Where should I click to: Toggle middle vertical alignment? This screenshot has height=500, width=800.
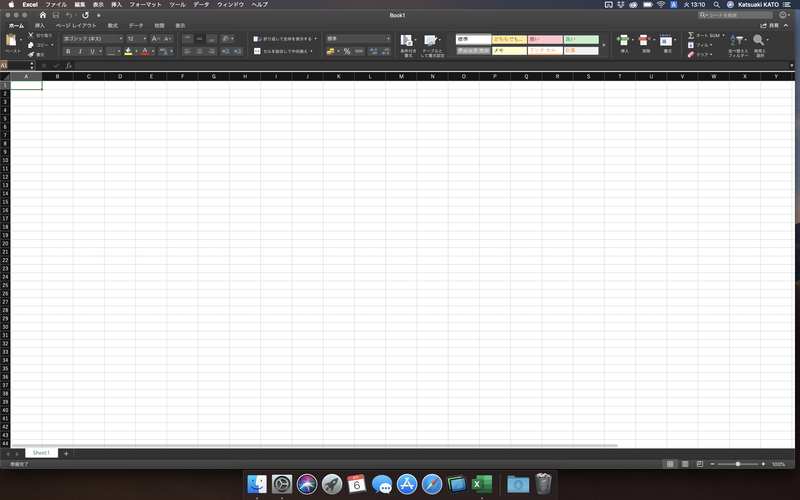(x=199, y=39)
